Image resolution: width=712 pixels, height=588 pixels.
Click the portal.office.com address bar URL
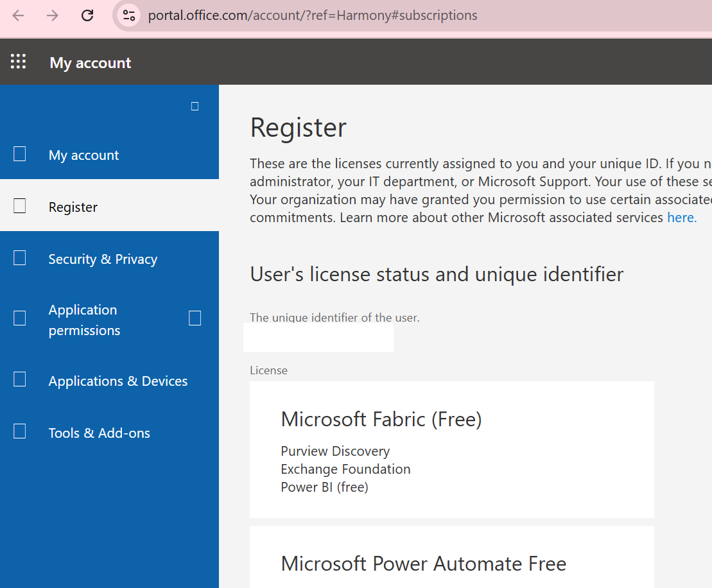[x=313, y=15]
